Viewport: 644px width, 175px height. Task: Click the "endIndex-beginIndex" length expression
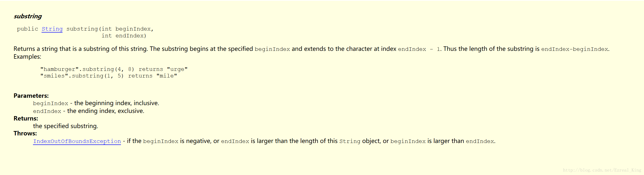click(574, 49)
